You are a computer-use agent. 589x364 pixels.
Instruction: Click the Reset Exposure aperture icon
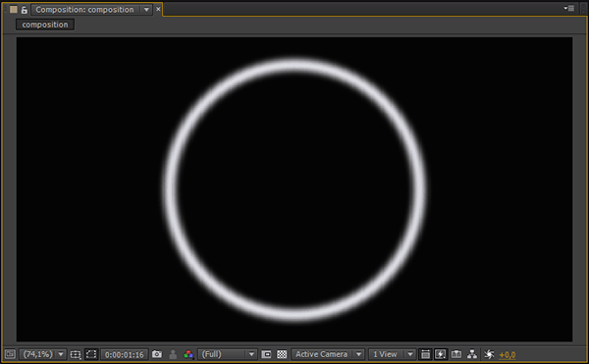click(489, 354)
